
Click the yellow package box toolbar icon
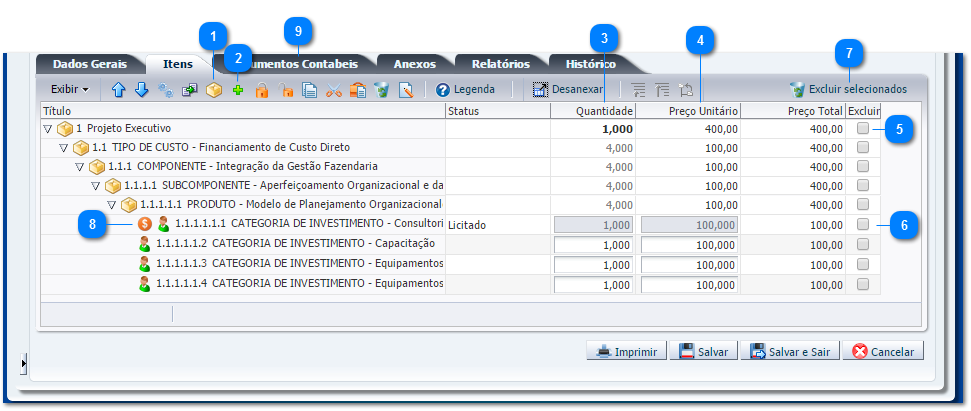[213, 90]
